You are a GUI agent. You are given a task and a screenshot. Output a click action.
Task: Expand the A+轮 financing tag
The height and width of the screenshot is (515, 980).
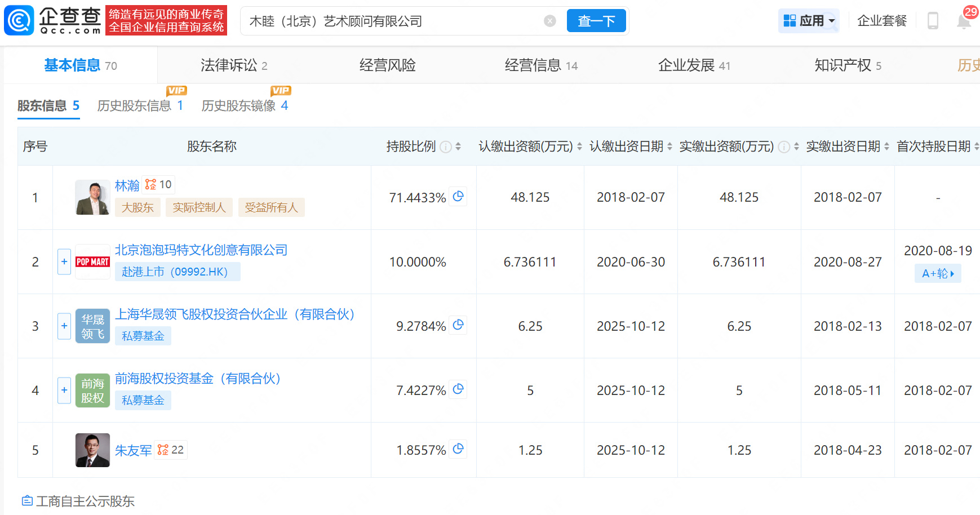[938, 273]
